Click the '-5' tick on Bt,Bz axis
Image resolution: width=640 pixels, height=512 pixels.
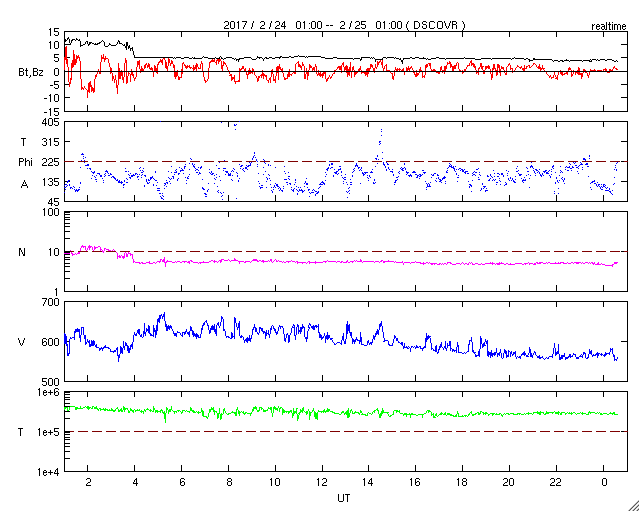[54, 85]
